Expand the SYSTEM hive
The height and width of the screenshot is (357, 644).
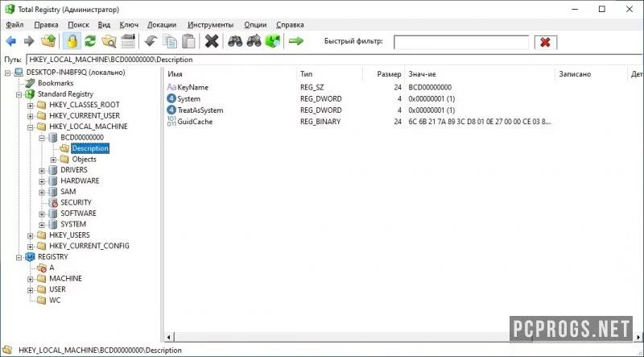point(42,225)
